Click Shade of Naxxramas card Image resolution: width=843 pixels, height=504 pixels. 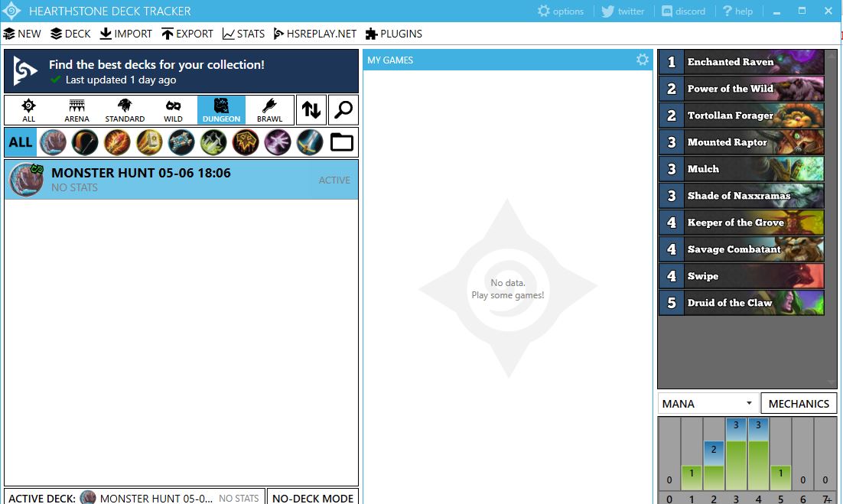741,196
